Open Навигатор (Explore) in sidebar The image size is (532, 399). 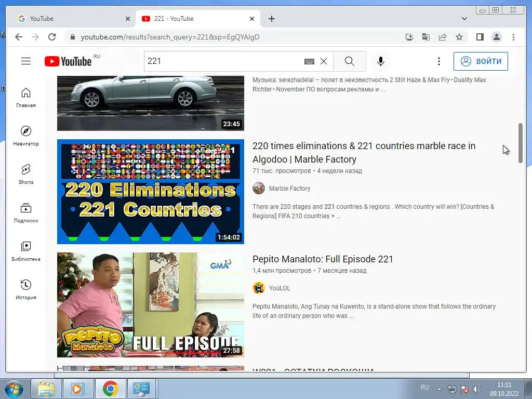click(x=26, y=136)
